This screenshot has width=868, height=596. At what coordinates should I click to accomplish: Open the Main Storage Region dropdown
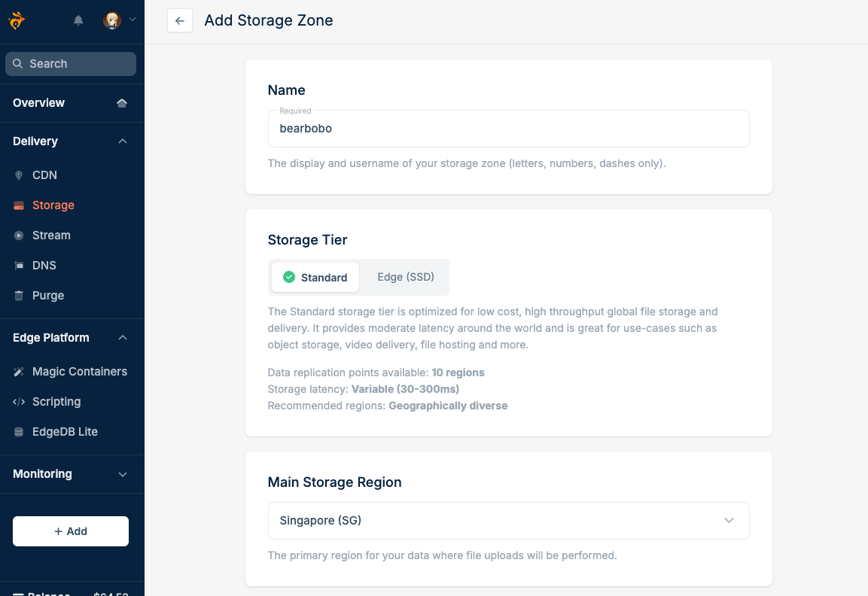click(x=508, y=521)
